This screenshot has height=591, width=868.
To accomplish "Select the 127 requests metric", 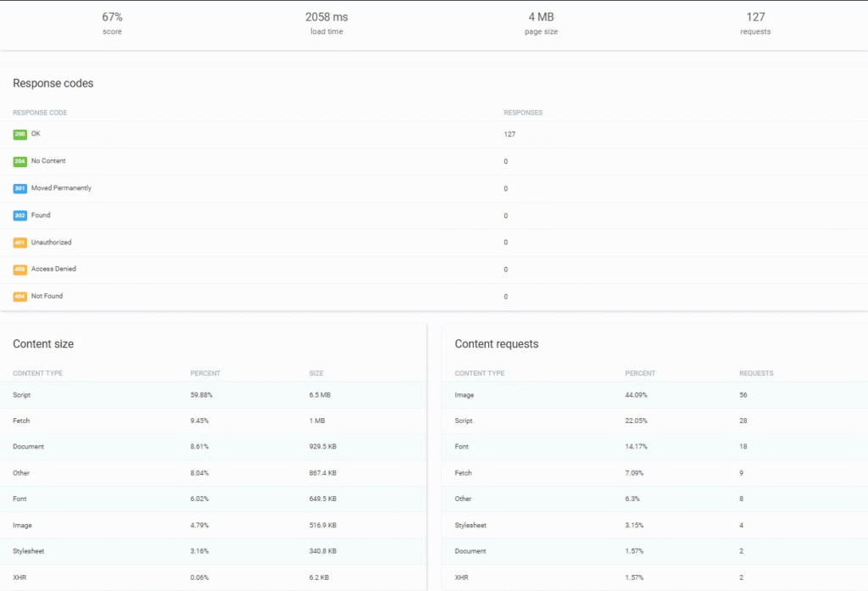I will (x=755, y=23).
